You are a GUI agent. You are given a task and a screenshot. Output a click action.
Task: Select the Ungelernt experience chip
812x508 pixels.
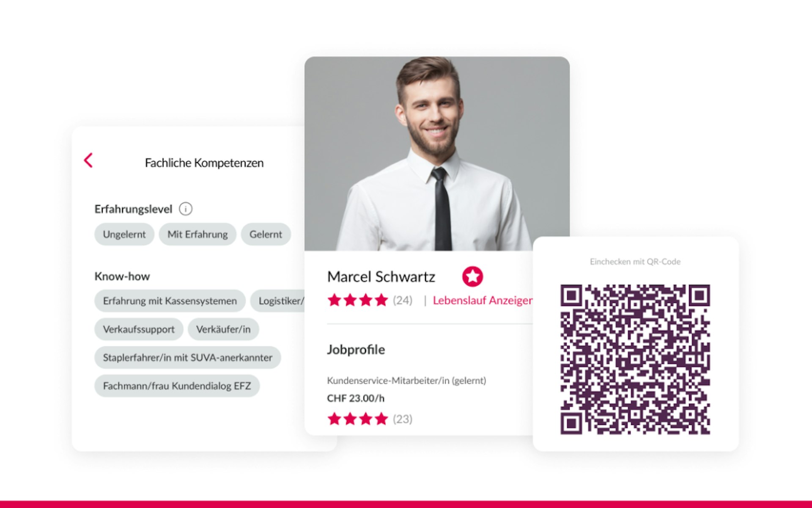pyautogui.click(x=124, y=234)
